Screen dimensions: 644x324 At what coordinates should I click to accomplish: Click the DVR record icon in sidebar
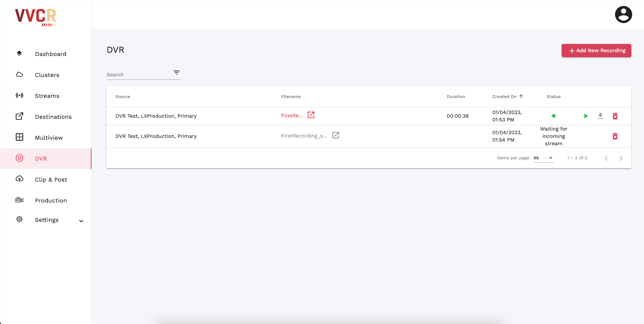pos(19,158)
